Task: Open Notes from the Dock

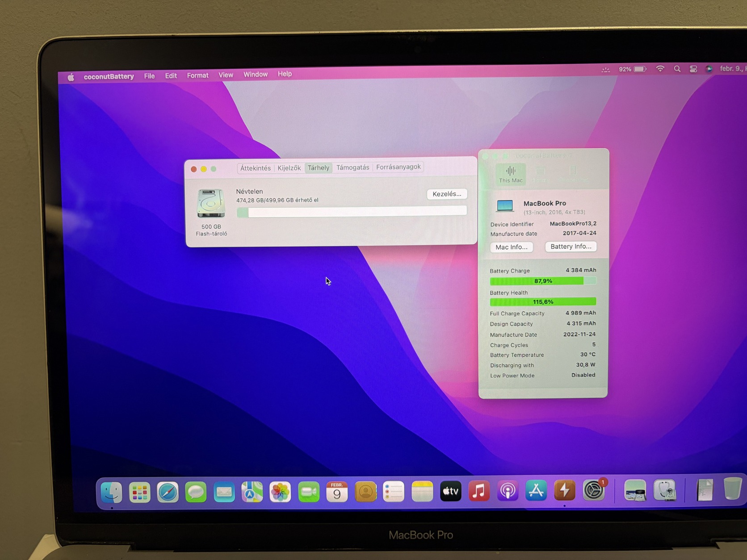Action: (422, 491)
